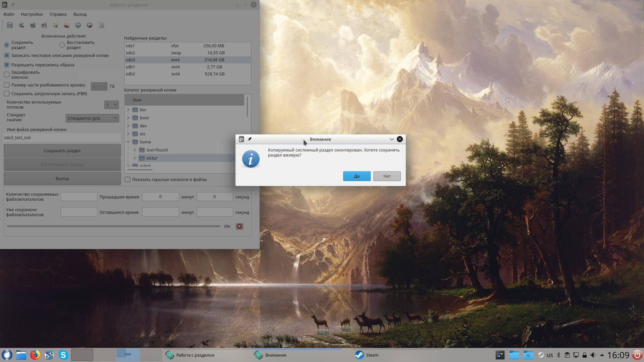Viewport: 644px width, 362px height.
Task: Open the Настройки menu
Action: pos(32,14)
